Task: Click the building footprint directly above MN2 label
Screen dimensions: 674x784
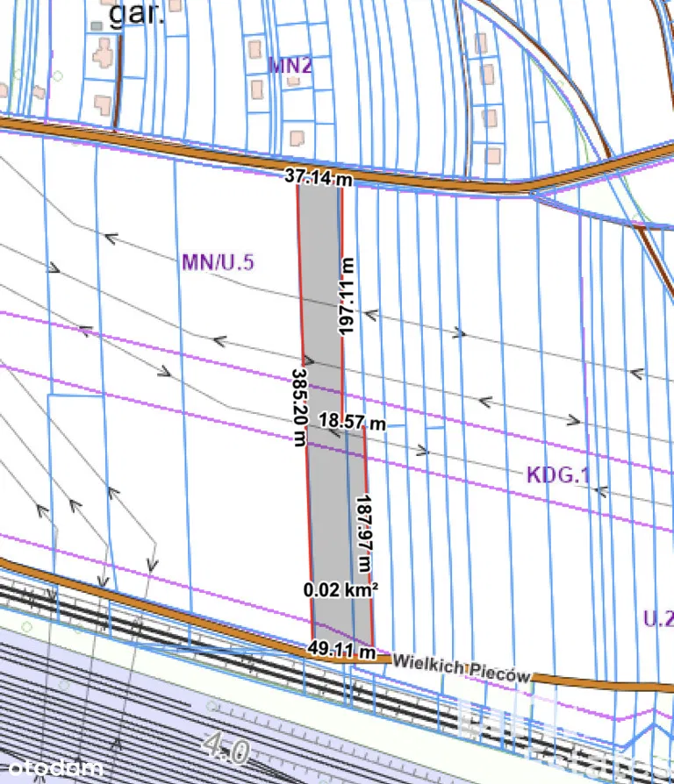Action: (256, 47)
